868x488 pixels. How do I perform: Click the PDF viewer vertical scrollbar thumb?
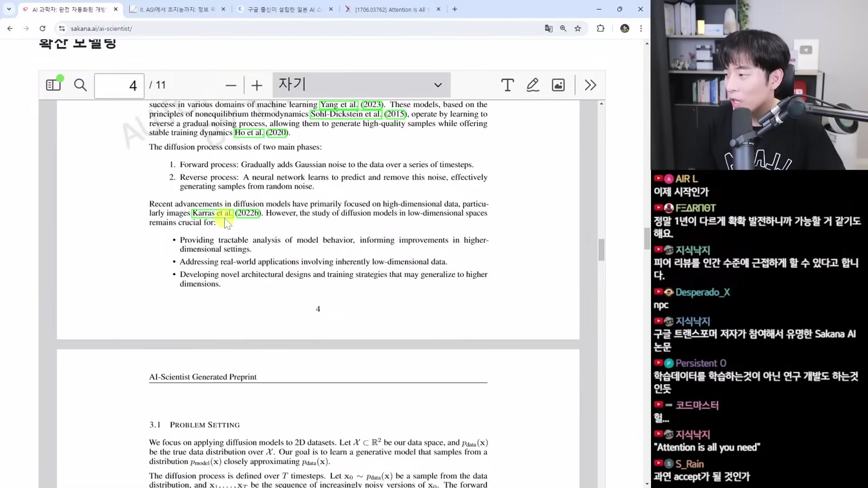click(601, 250)
